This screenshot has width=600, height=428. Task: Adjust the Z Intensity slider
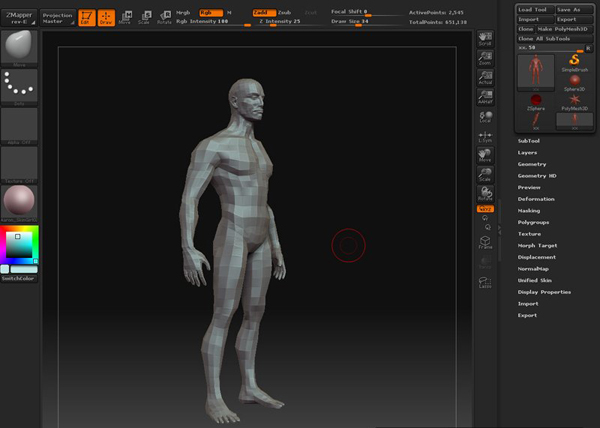click(290, 22)
